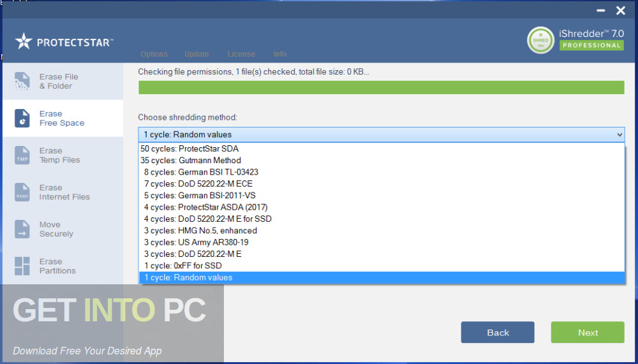This screenshot has width=638, height=364.
Task: Open Erase Temp Files TMP icon
Action: (x=22, y=156)
